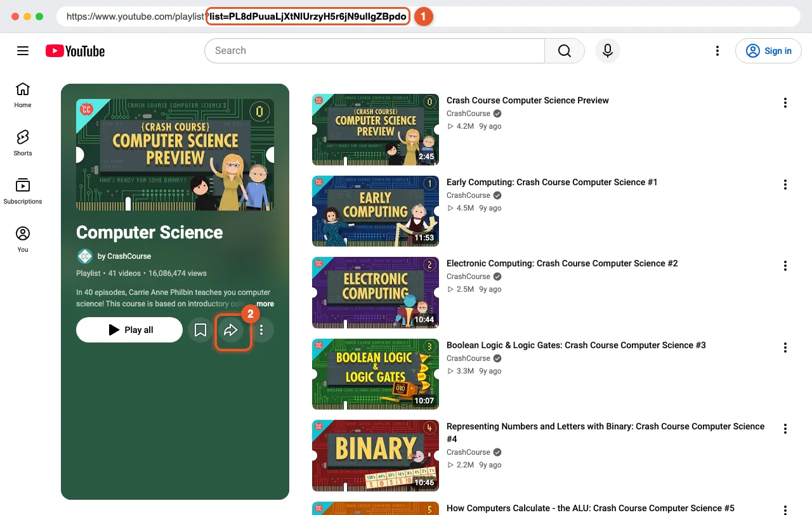
Task: Open options for Boolean Logic & Logic Gates video
Action: 785,348
